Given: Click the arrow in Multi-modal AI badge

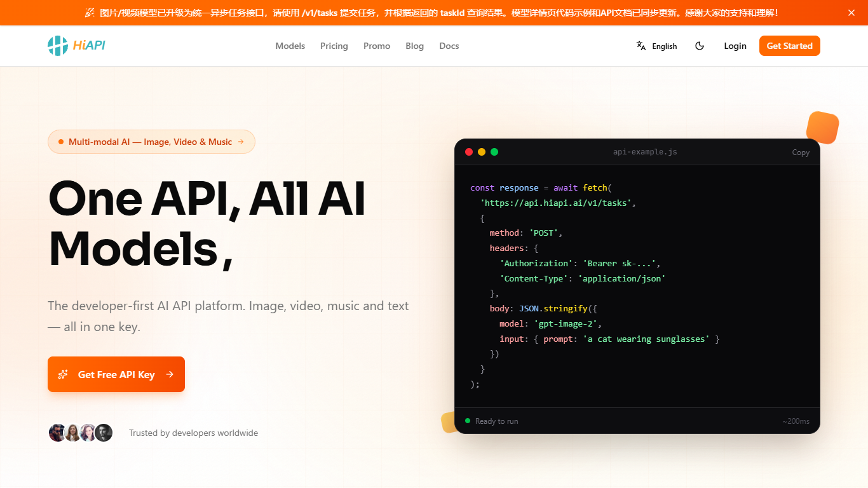Looking at the screenshot, I should [x=241, y=142].
